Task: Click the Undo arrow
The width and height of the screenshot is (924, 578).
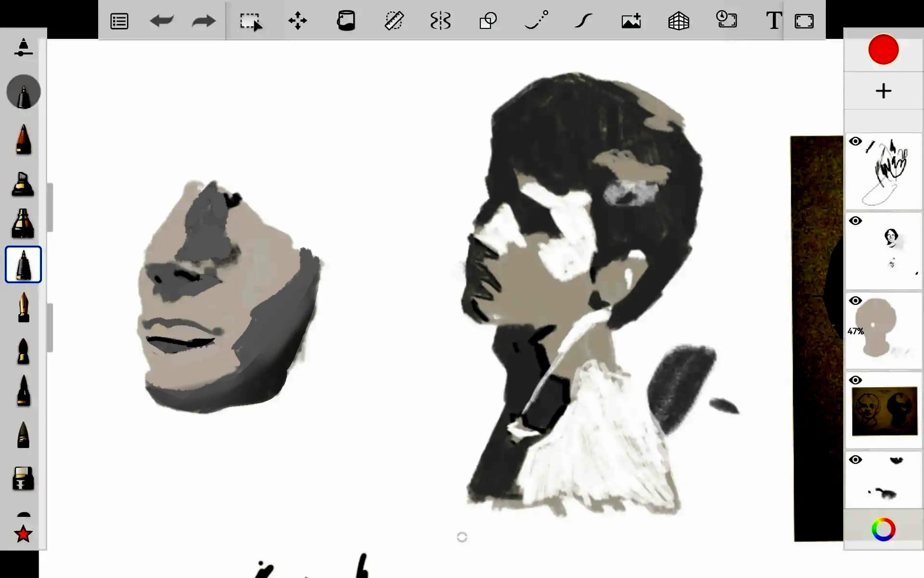Action: pyautogui.click(x=162, y=21)
